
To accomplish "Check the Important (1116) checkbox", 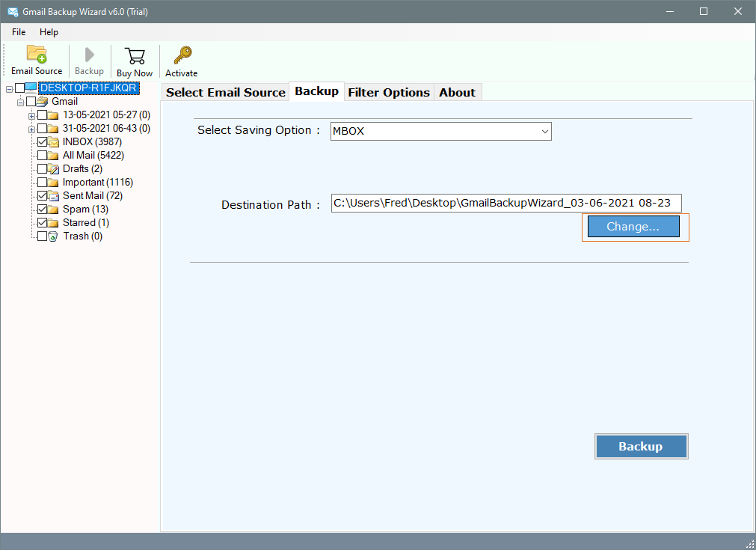I will tap(42, 183).
